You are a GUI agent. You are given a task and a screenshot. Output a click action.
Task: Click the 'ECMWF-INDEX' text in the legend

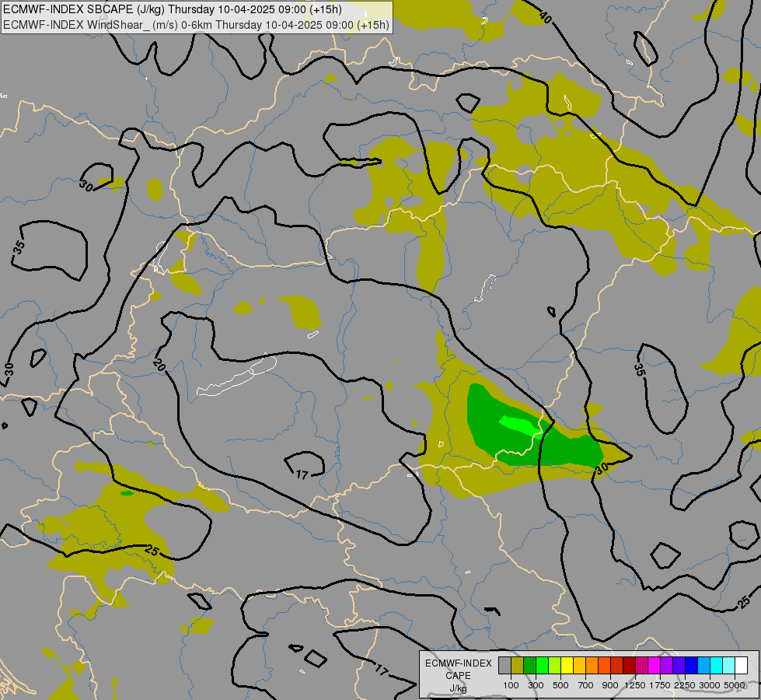coord(459,663)
